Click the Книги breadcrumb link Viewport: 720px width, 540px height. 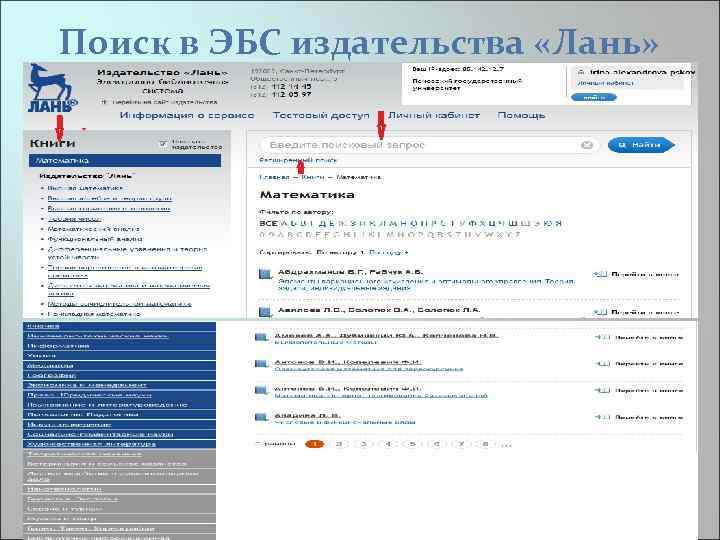pos(313,177)
